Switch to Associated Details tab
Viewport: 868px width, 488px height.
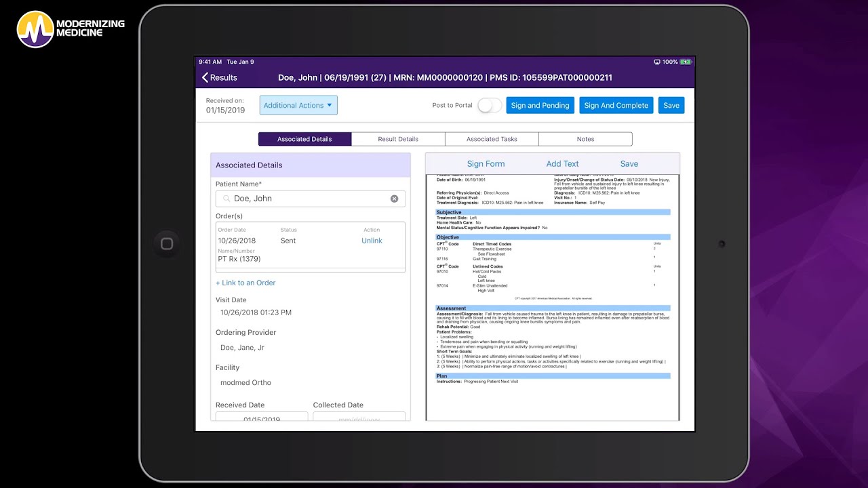pos(304,139)
